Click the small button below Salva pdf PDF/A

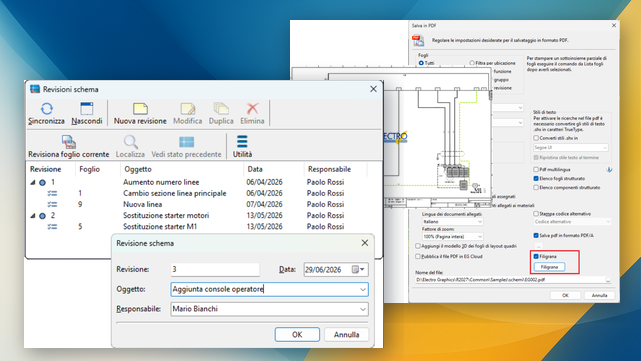pos(539,245)
